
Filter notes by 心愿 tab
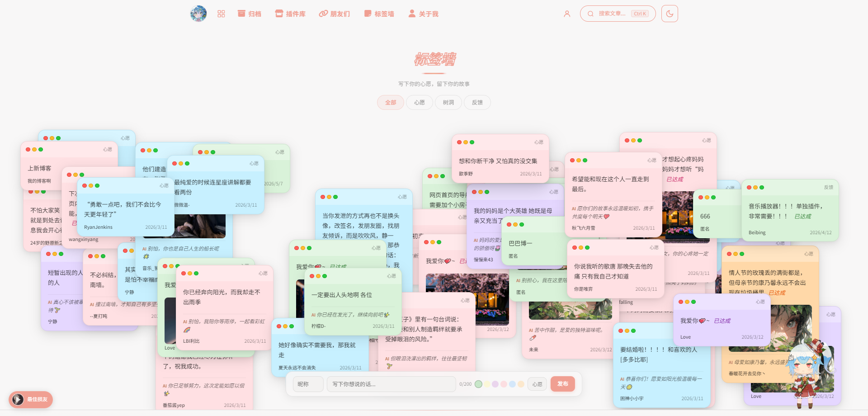(420, 103)
